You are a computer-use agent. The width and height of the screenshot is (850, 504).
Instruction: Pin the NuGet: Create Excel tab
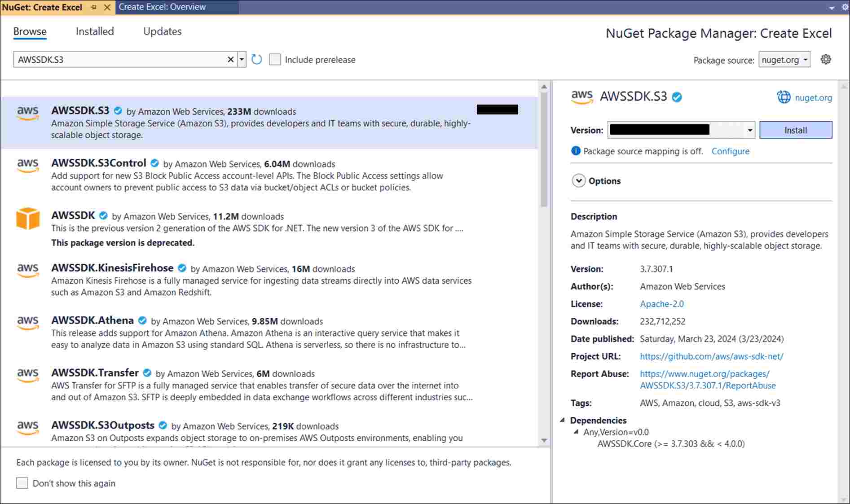93,7
